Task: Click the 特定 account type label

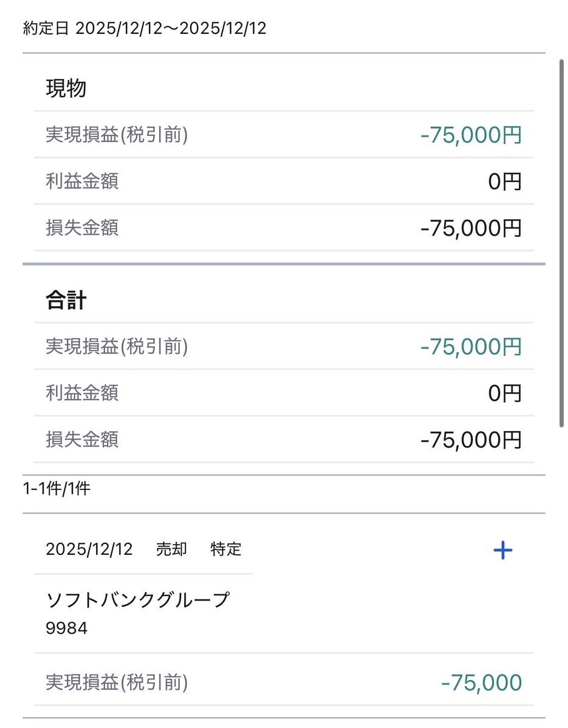Action: (x=226, y=549)
